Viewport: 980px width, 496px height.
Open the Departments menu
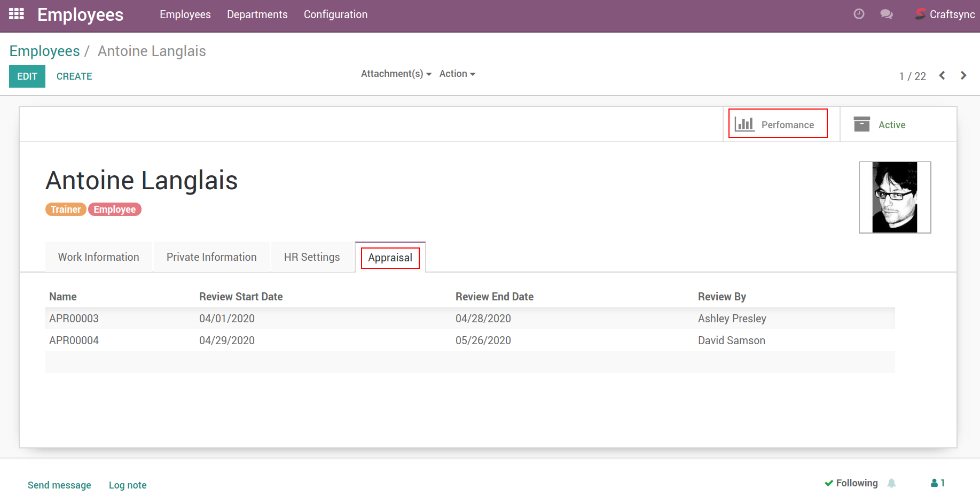[x=257, y=14]
